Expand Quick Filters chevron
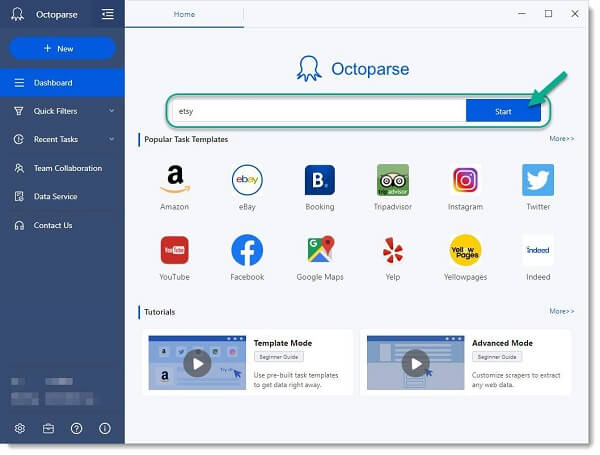Screen dimensions: 600x455 pyautogui.click(x=111, y=111)
